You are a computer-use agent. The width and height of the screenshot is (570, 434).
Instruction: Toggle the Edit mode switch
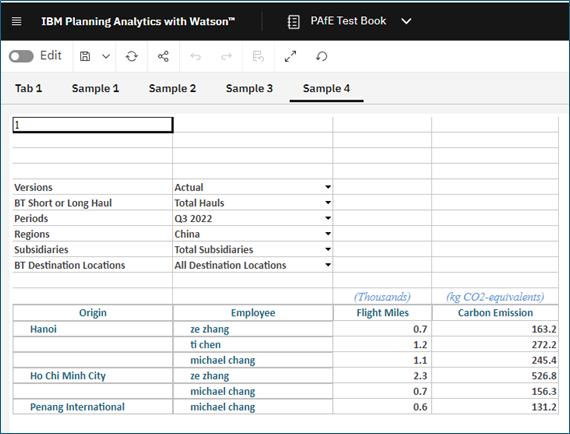click(21, 56)
